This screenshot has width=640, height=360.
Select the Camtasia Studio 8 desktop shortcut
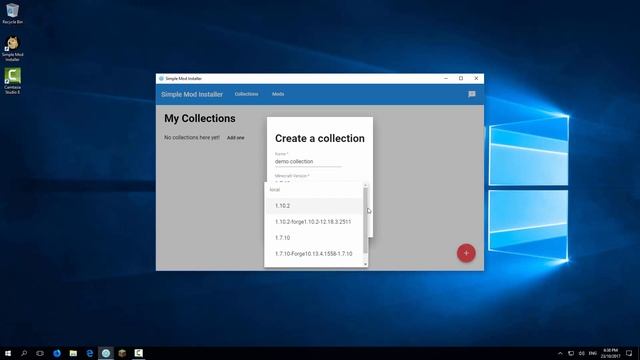[x=12, y=81]
